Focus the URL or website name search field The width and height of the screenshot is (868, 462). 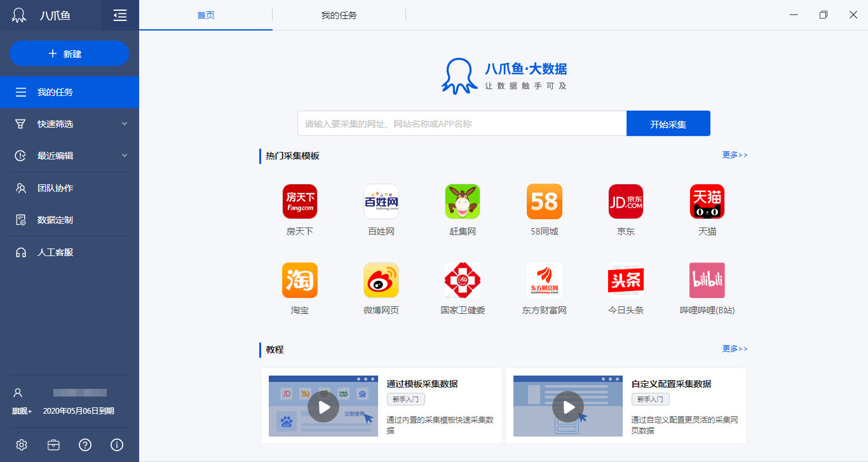462,123
